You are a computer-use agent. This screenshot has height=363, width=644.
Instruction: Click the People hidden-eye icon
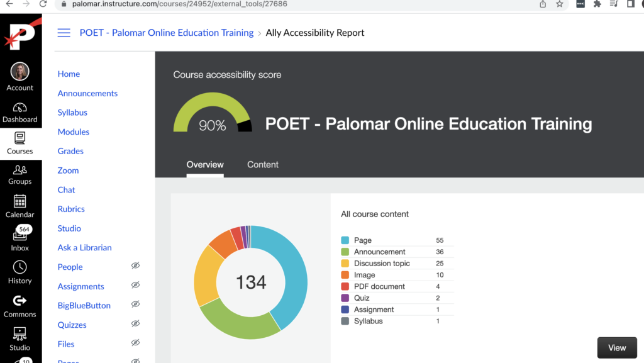136,265
